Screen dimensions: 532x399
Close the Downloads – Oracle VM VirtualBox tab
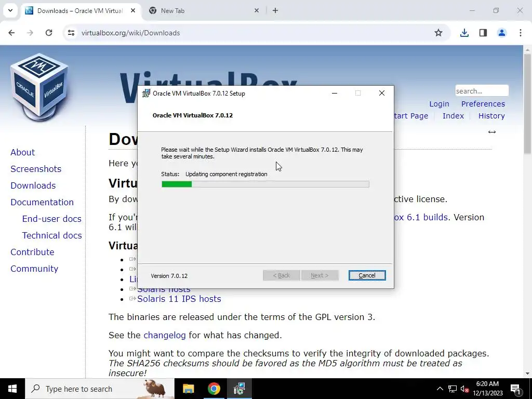(133, 10)
